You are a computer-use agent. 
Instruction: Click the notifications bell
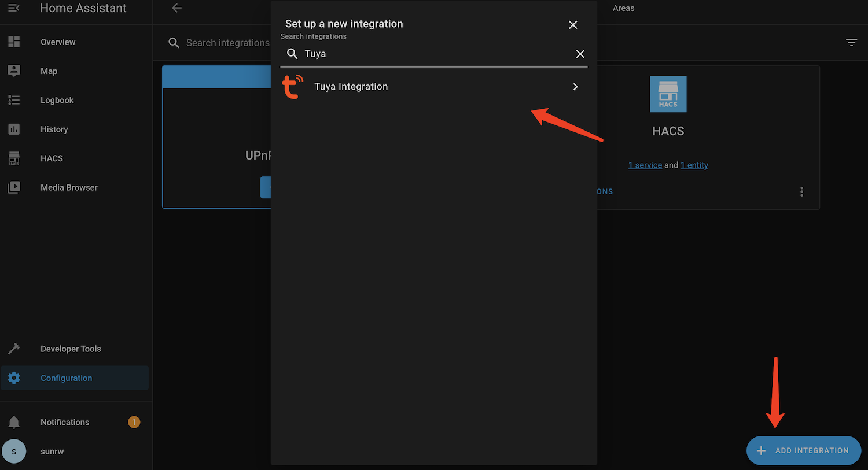pos(14,421)
